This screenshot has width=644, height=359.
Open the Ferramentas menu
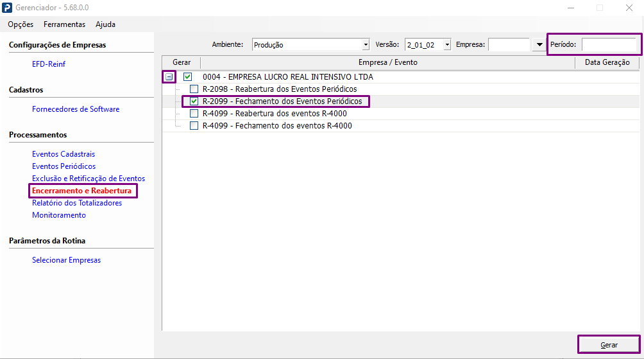(65, 24)
